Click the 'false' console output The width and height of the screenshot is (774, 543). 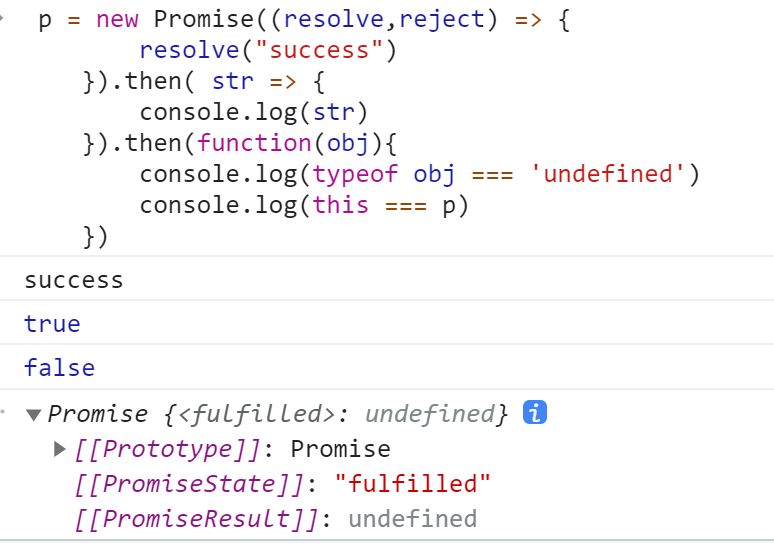(59, 368)
